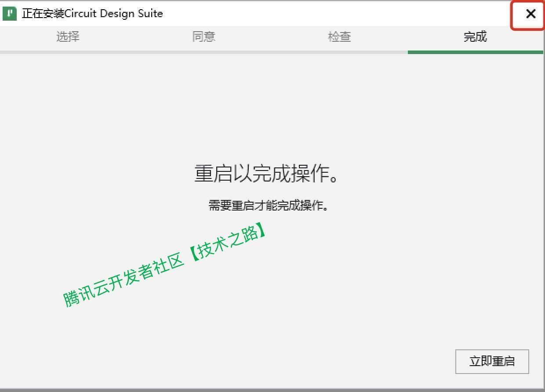Click the title text 正在安装Circuit Design Suite
The width and height of the screenshot is (545, 392).
tap(92, 13)
